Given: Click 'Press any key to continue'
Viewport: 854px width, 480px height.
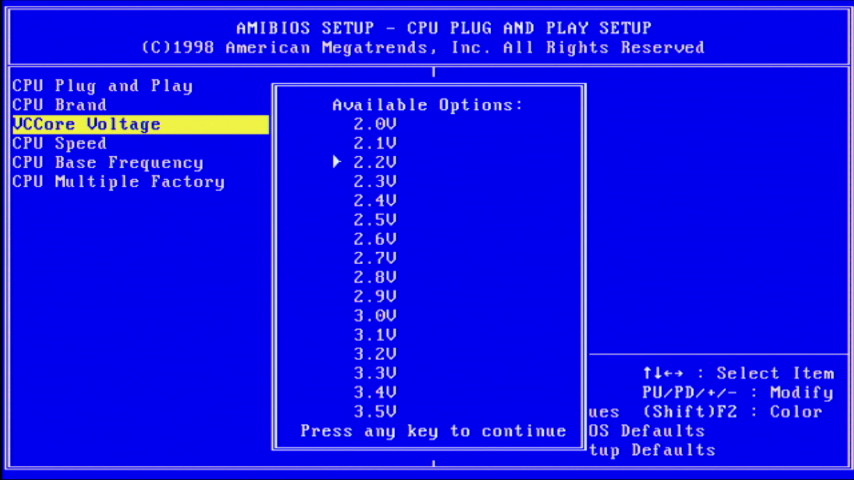Looking at the screenshot, I should coord(433,431).
